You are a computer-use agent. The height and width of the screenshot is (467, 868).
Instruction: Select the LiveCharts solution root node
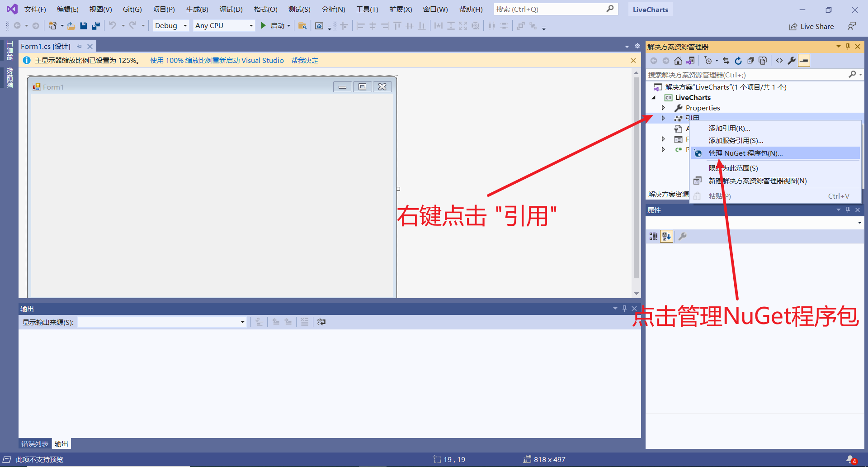(726, 87)
